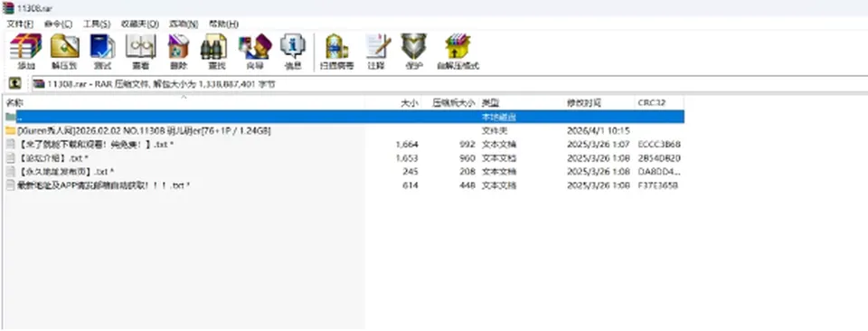Click the file icon of 1,664-size txt row

tap(10, 145)
